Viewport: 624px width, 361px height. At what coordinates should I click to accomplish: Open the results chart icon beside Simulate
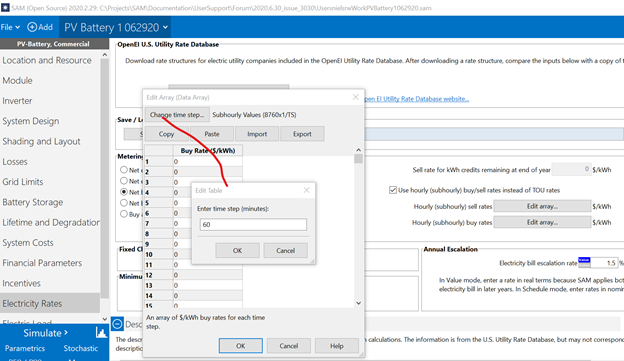pos(101,332)
